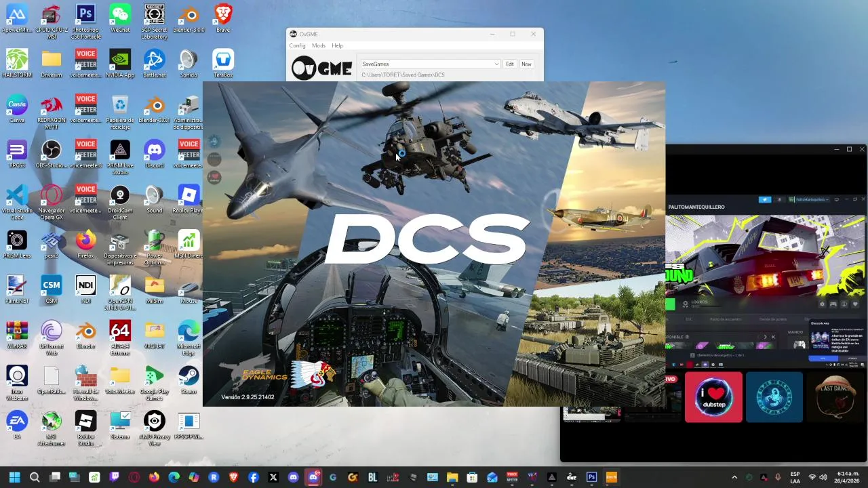Open Photoshop CS6 Portable desktop icon

[85, 22]
